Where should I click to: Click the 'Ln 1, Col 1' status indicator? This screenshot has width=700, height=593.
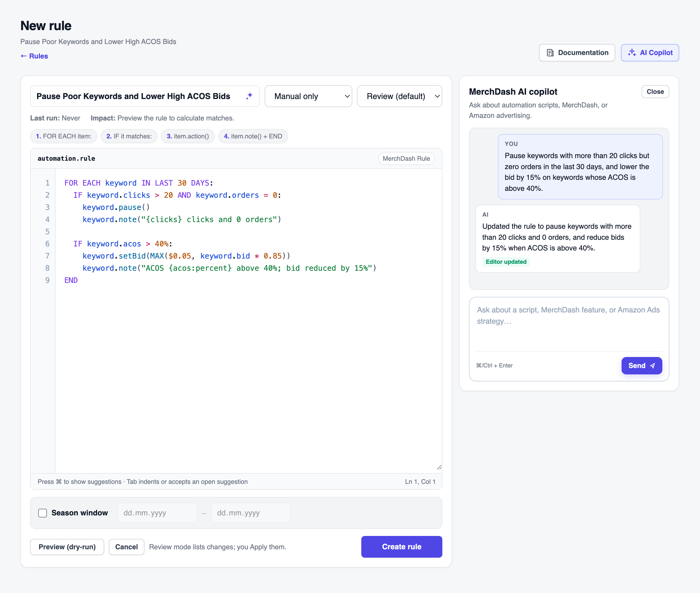pyautogui.click(x=420, y=482)
